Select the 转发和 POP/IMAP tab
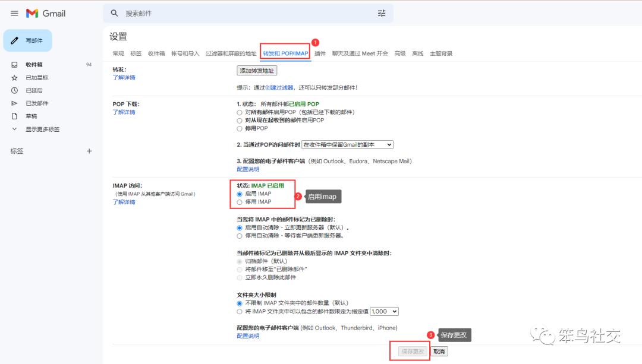This screenshot has height=364, width=642. click(x=285, y=53)
